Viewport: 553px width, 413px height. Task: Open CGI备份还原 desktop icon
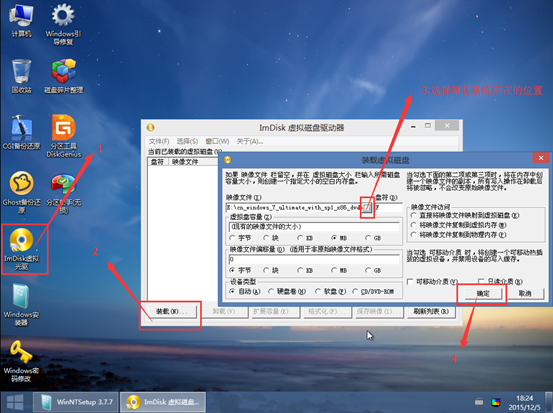22,132
